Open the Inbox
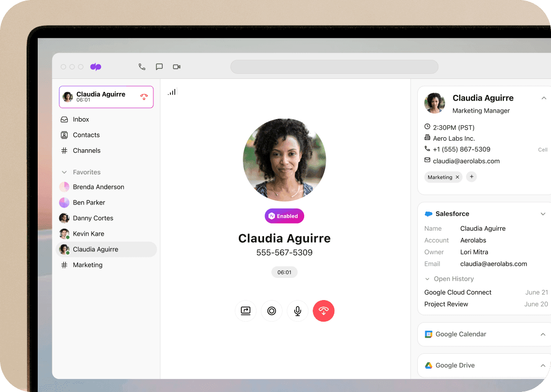The image size is (551, 392). point(80,120)
